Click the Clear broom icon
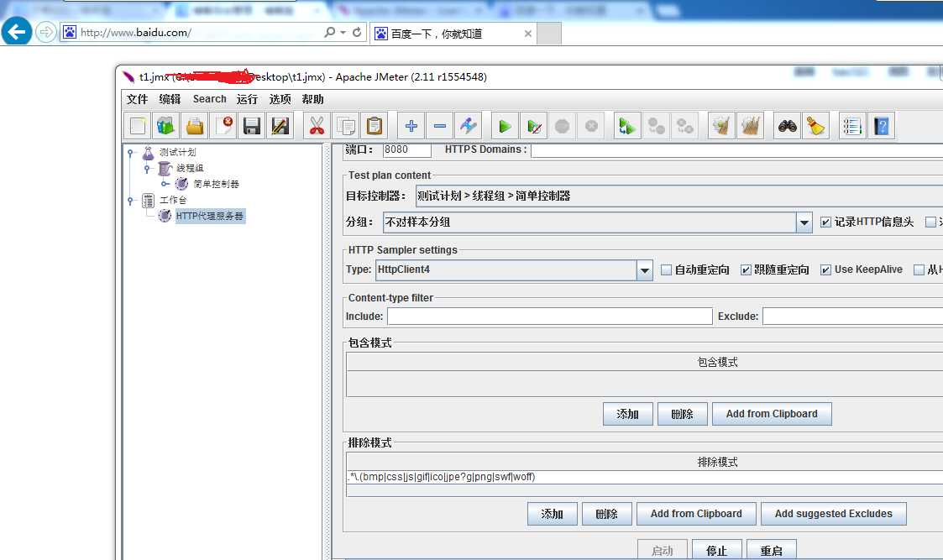 tap(721, 126)
